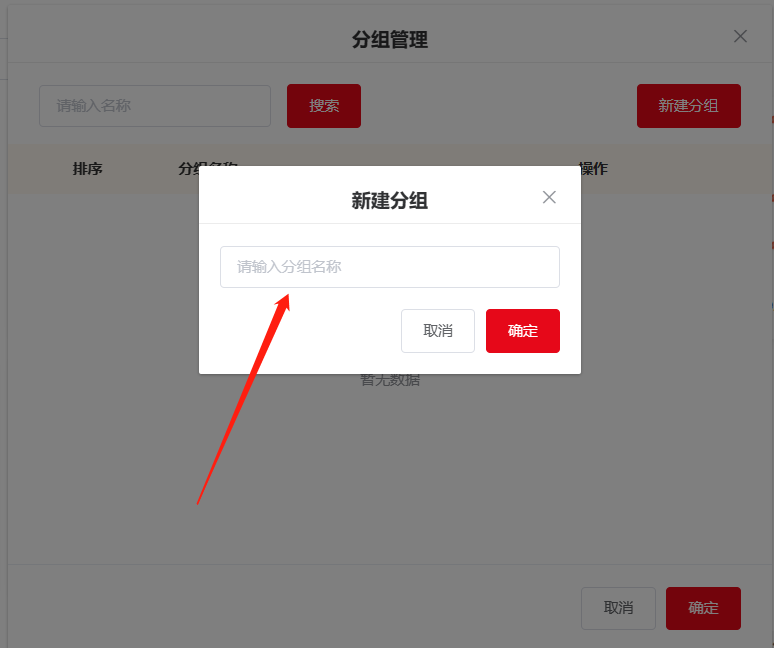
Task: Focus the 请输入名称 search field
Action: [x=155, y=106]
